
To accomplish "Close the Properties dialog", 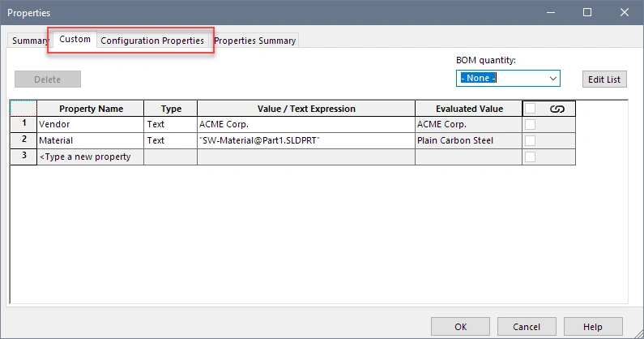I will 625,12.
